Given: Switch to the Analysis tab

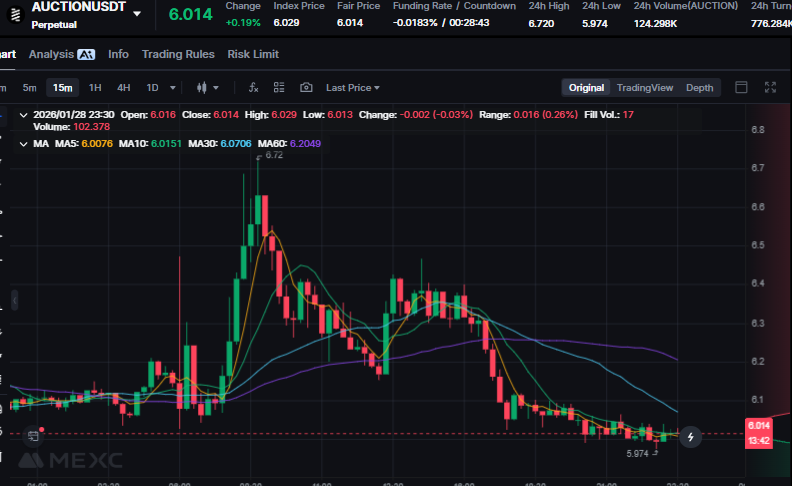Looking at the screenshot, I should click(x=61, y=54).
